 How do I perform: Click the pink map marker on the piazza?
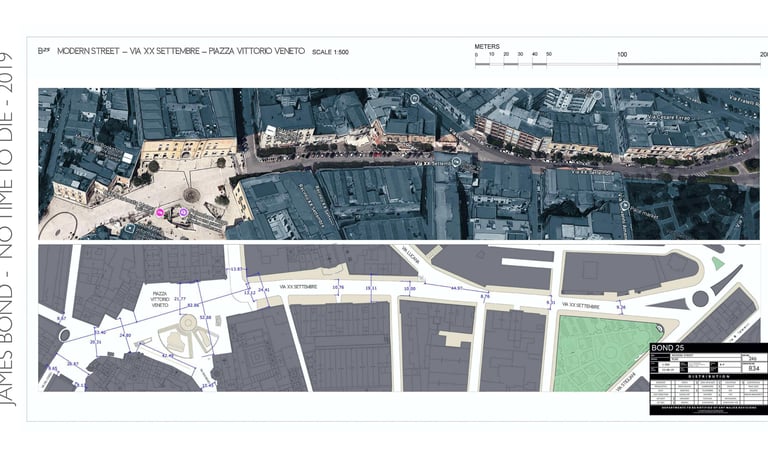coord(160,212)
